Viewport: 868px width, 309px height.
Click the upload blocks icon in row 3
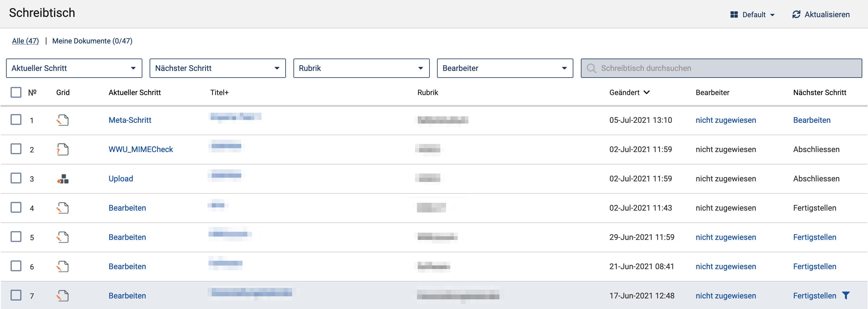tap(63, 179)
